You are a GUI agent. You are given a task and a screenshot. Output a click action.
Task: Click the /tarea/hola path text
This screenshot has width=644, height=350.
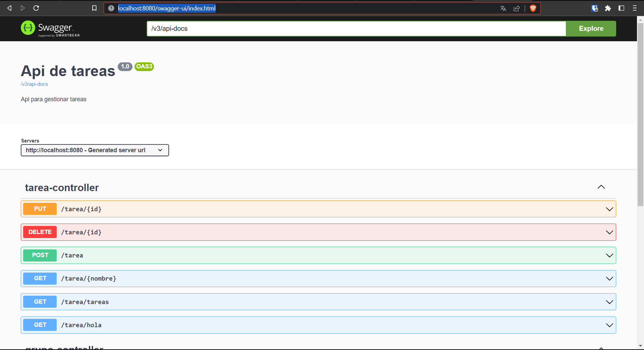(81, 325)
